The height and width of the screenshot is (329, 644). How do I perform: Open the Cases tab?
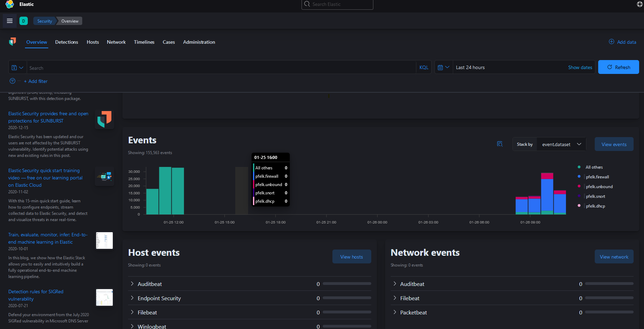(169, 42)
